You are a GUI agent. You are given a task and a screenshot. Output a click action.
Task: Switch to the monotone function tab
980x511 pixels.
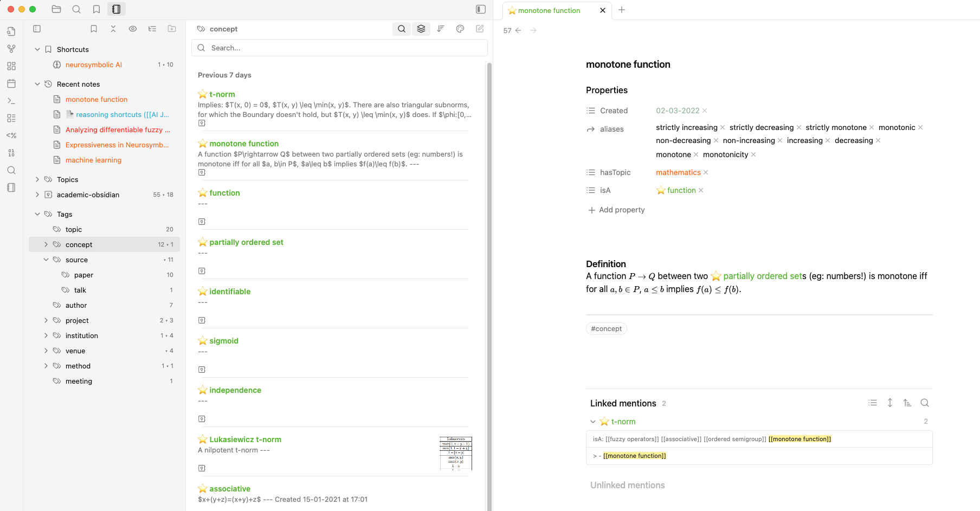point(549,10)
